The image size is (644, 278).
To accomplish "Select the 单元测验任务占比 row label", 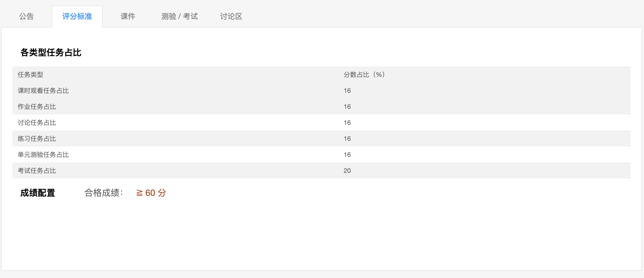I will (x=43, y=155).
